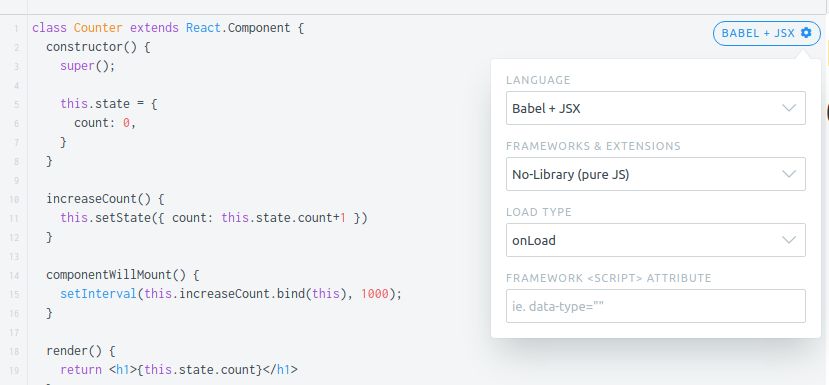Click line number 1 in the gutter
This screenshot has width=829, height=385.
[17, 28]
